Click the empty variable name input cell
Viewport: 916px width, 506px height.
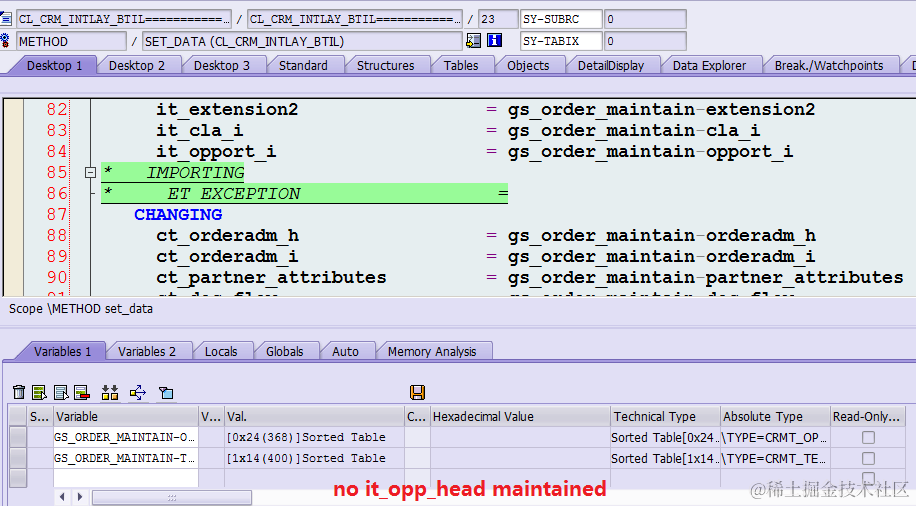coord(126,478)
